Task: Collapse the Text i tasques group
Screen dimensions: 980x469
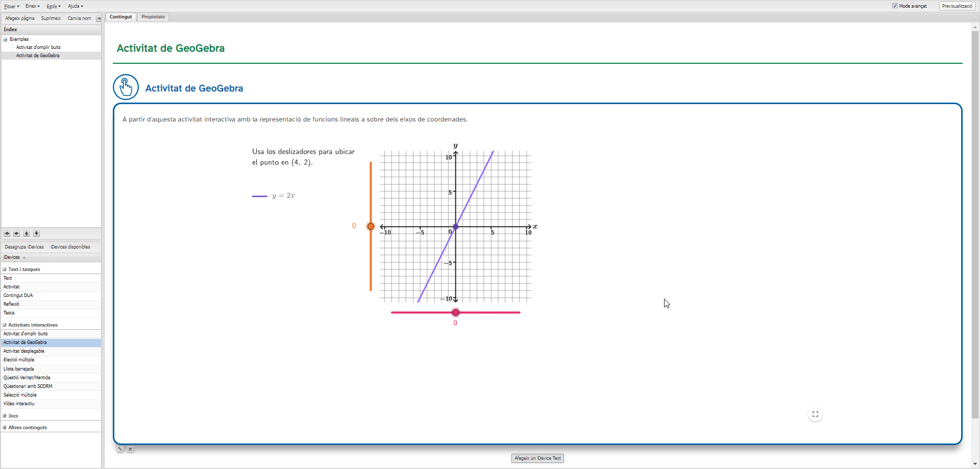Action: [5, 269]
